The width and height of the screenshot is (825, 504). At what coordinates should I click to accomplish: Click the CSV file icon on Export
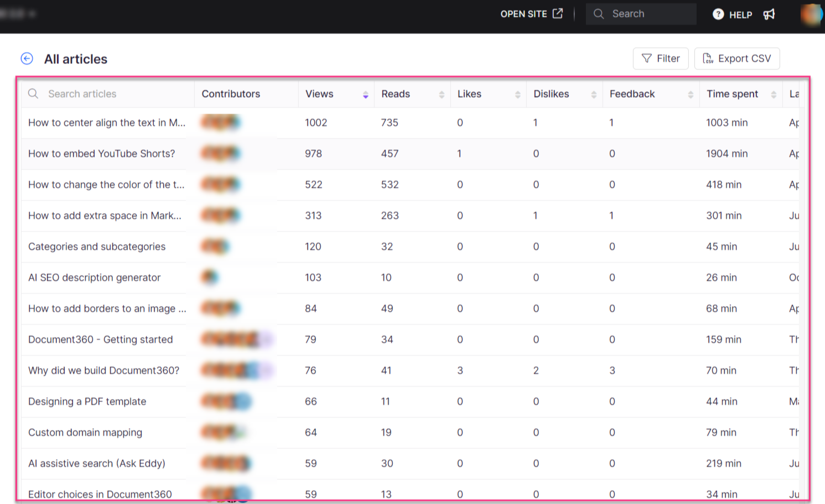pos(708,58)
